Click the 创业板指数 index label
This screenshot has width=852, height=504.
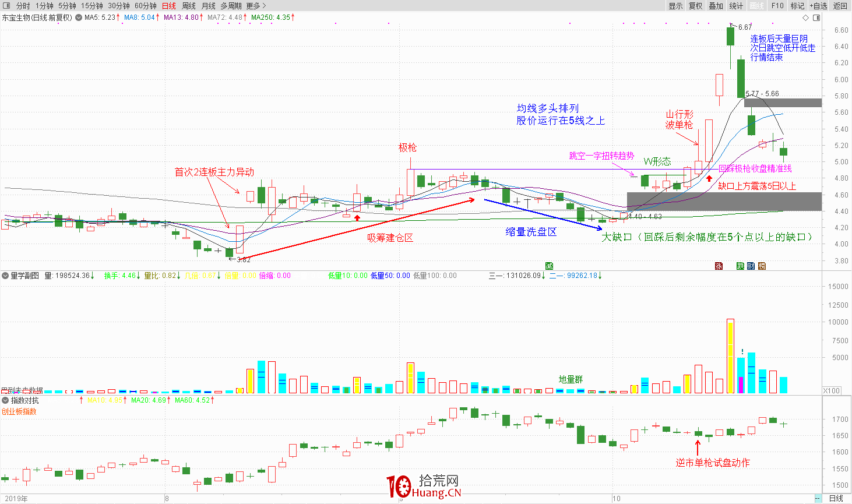[x=19, y=411]
